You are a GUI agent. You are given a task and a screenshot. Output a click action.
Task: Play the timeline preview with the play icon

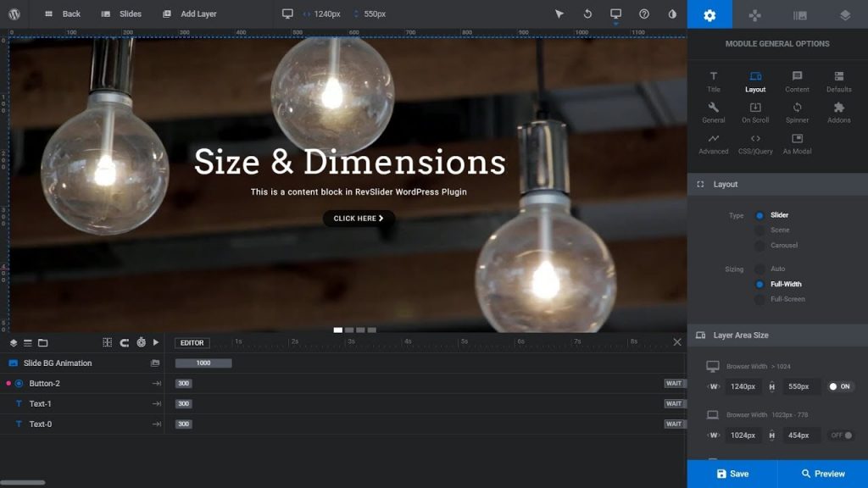(x=156, y=343)
